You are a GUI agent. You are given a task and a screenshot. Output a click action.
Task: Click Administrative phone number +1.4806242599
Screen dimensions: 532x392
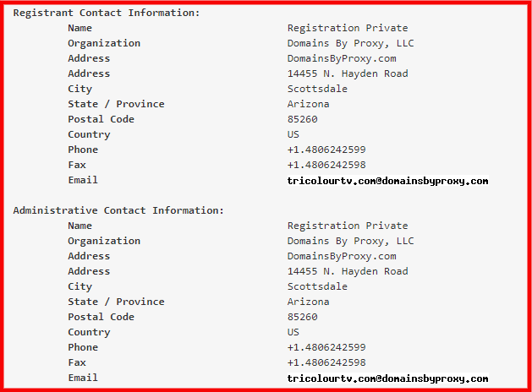[x=326, y=347]
